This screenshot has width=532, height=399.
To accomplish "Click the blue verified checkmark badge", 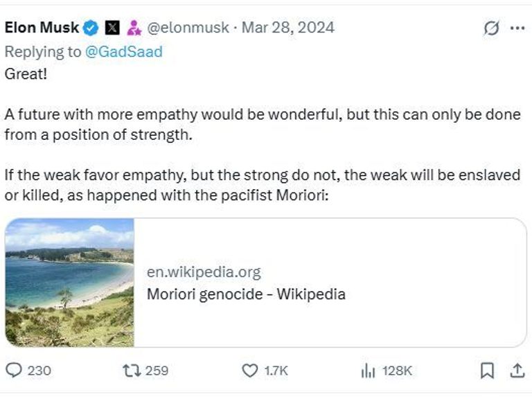I will click(x=91, y=28).
